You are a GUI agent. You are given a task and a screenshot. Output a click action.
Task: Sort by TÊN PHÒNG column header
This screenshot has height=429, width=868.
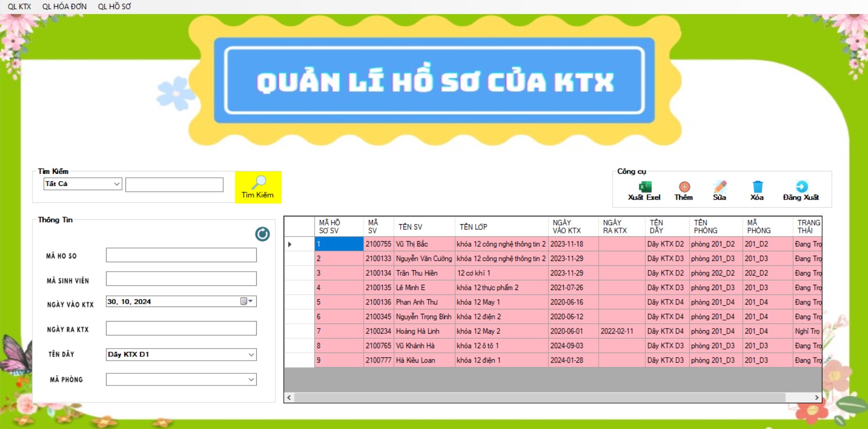[716, 227]
